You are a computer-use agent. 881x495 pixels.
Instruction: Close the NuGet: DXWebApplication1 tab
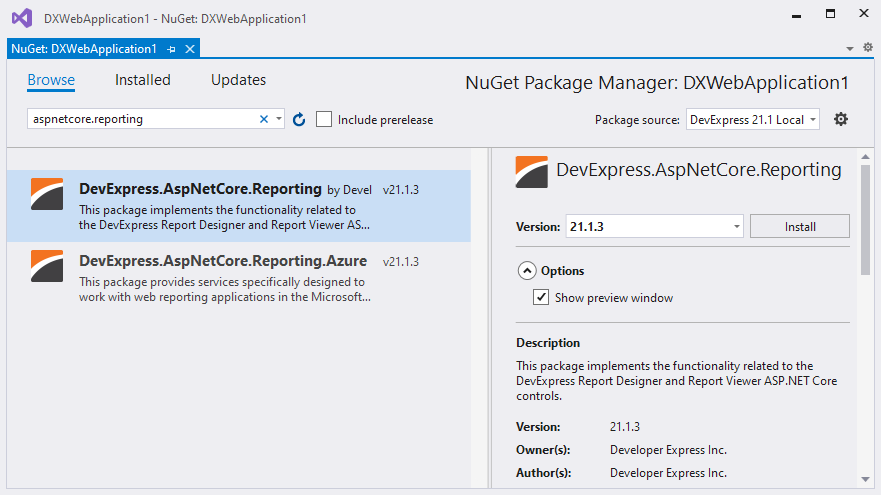190,49
